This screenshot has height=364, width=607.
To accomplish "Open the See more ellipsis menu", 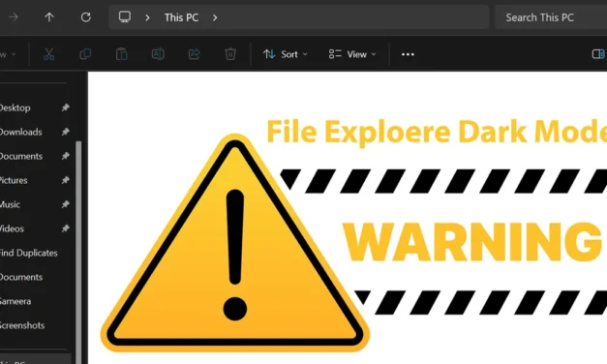I will pos(408,54).
